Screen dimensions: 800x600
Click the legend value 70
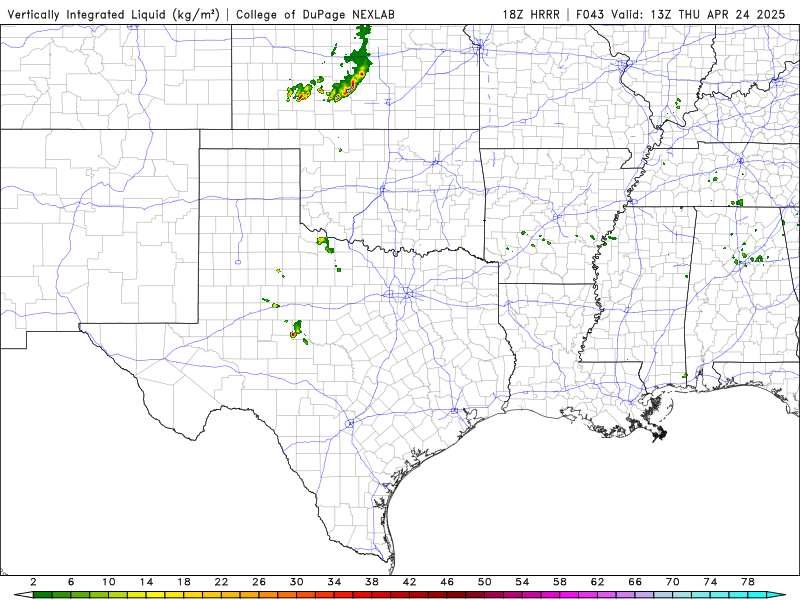(x=672, y=582)
